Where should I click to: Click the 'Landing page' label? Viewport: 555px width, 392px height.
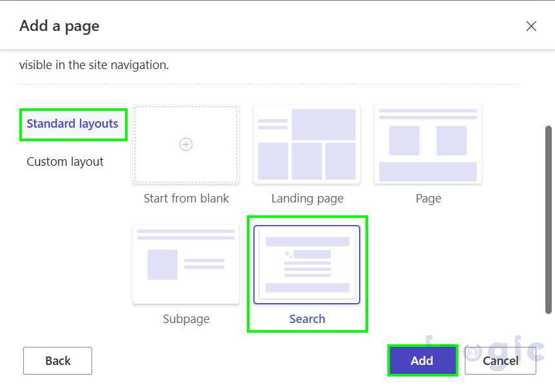(x=307, y=199)
